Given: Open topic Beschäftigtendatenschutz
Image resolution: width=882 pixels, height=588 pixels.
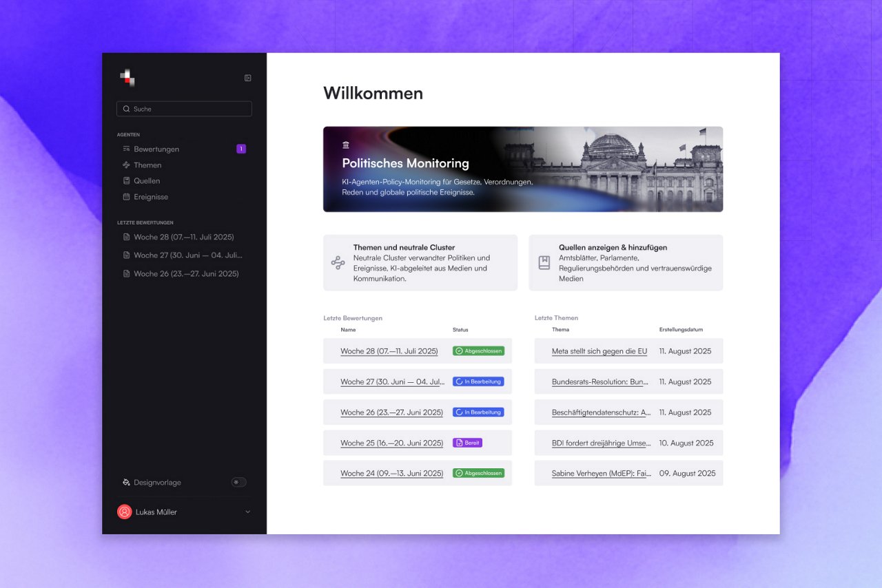Looking at the screenshot, I should point(602,412).
